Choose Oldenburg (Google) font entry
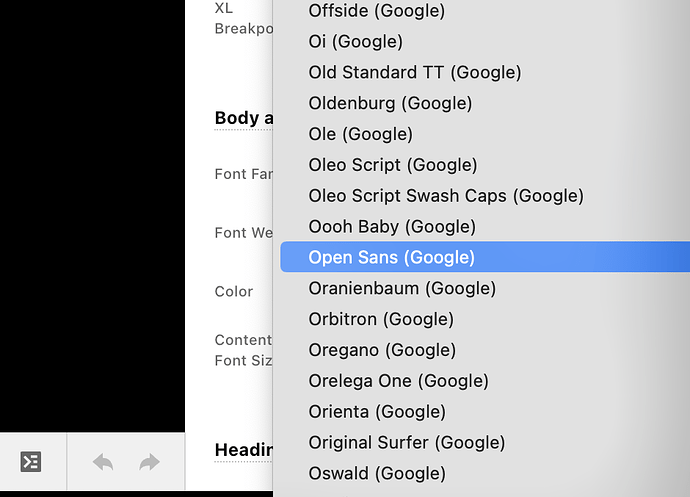This screenshot has width=690, height=497. coord(390,103)
